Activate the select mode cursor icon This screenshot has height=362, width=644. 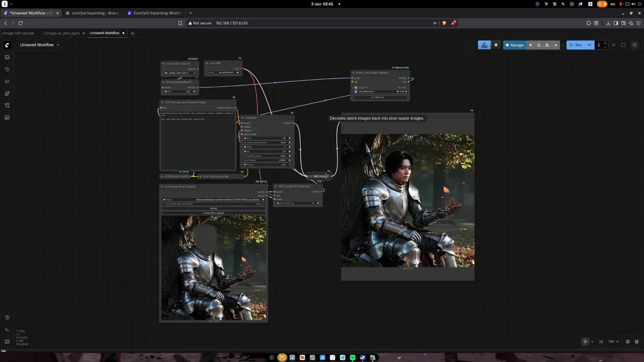click(x=585, y=342)
